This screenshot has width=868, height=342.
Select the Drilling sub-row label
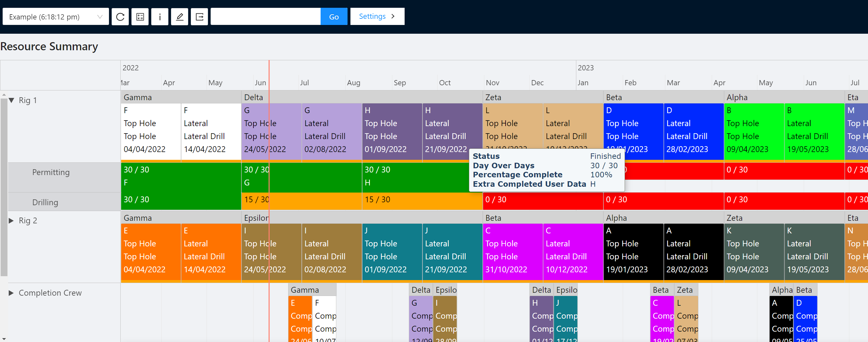coord(45,202)
